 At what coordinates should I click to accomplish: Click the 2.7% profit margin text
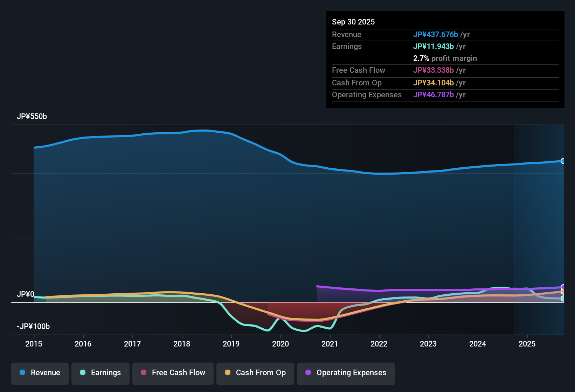445,58
